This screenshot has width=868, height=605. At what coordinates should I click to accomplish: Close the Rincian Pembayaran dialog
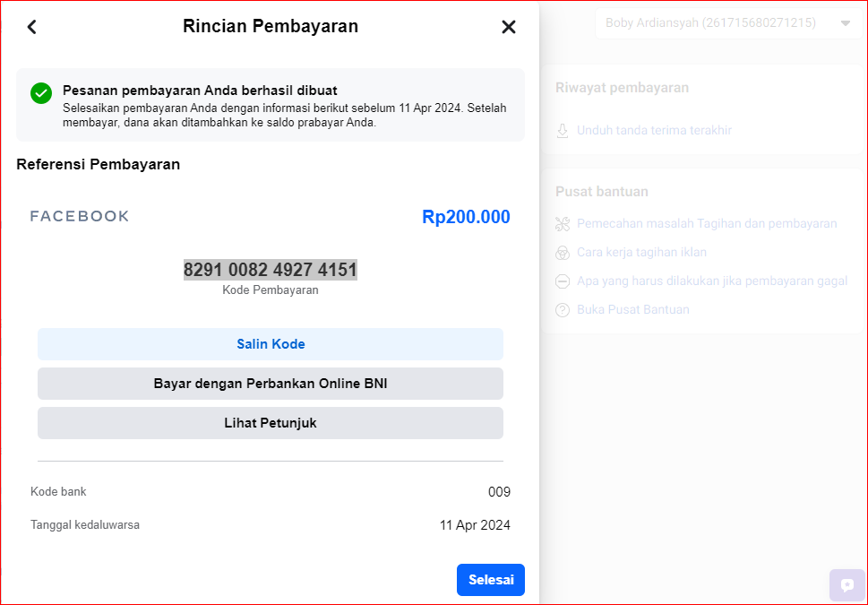[508, 27]
